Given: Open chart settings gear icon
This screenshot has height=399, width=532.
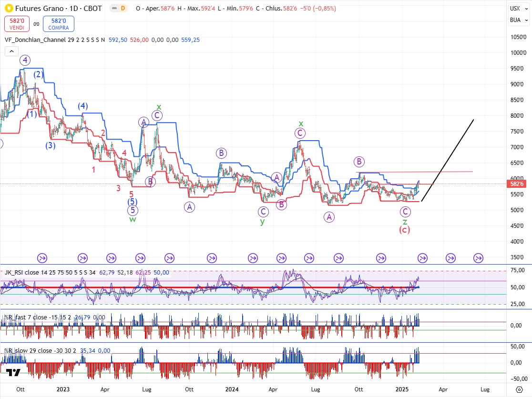Looking at the screenshot, I should point(519,389).
